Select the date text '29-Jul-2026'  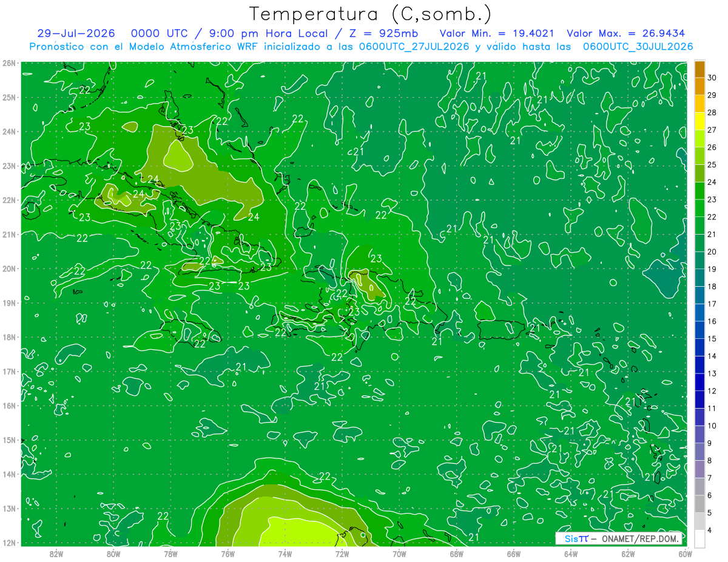point(75,33)
